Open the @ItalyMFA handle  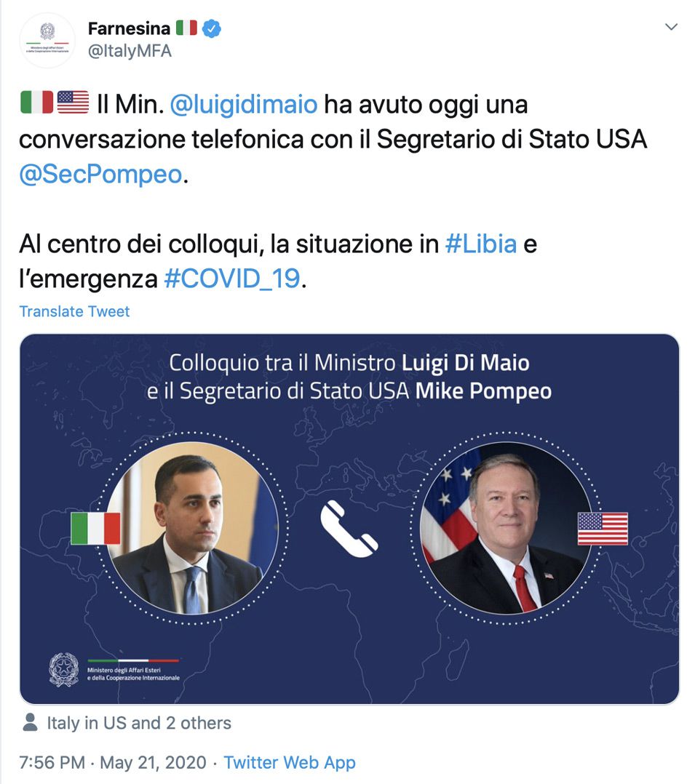click(x=130, y=51)
